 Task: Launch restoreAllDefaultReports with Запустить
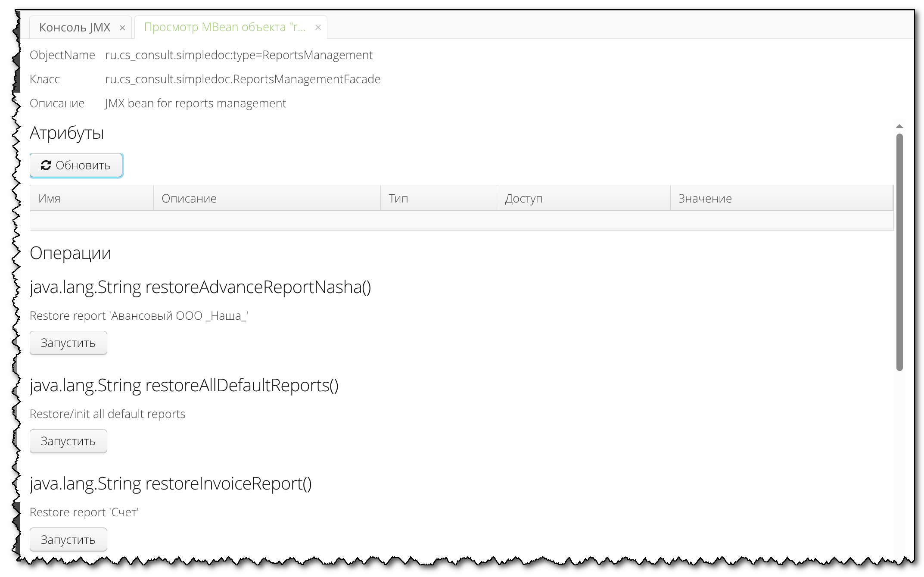(x=68, y=441)
